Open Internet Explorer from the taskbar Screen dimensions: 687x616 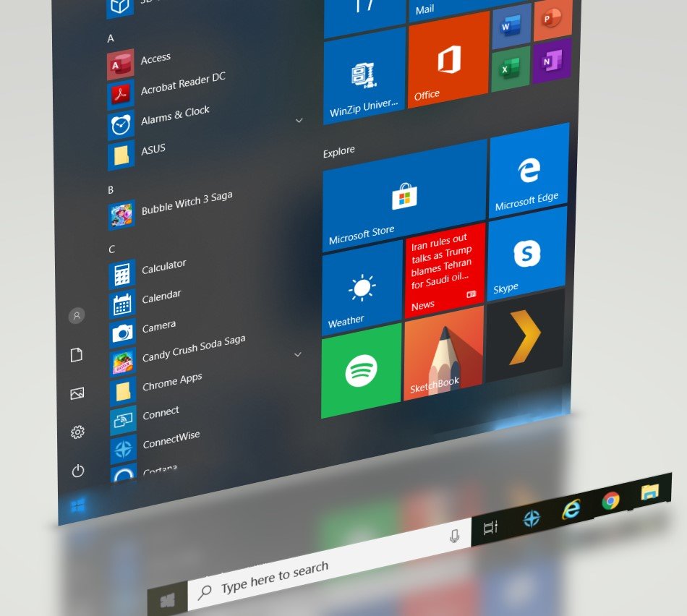[x=571, y=509]
